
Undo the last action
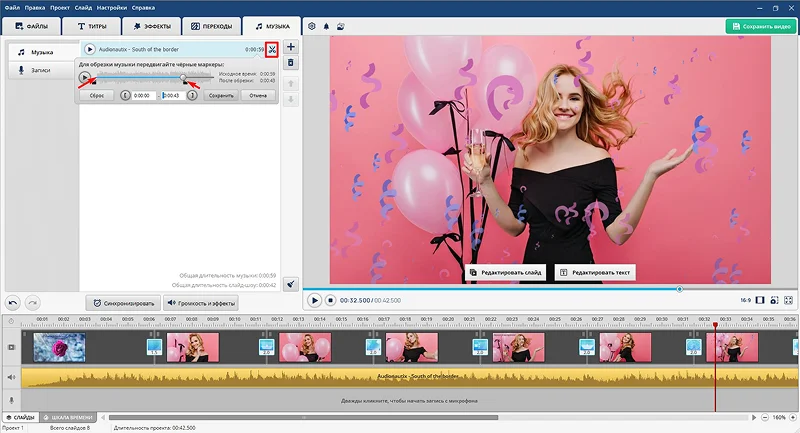coord(13,303)
